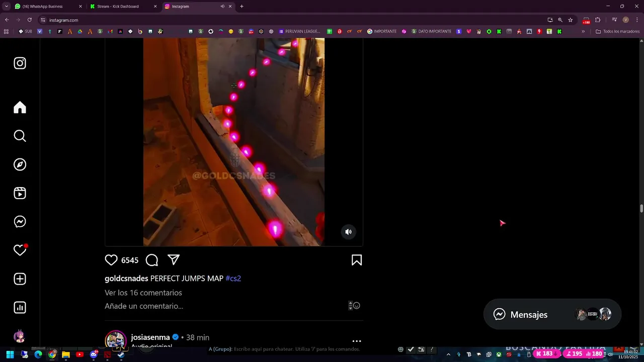Click the instagram.com address bar
Viewport: 644px width, 362px height.
point(292,20)
